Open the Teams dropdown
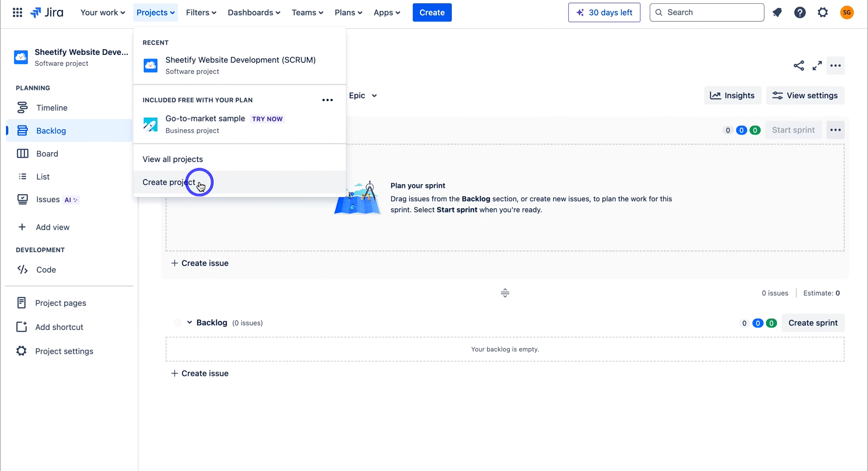 pos(307,13)
